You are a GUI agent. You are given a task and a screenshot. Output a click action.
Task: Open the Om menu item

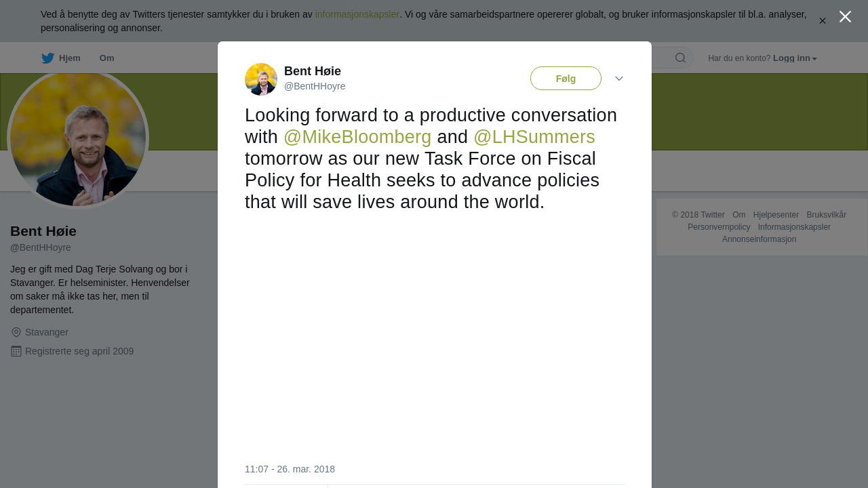[x=106, y=58]
